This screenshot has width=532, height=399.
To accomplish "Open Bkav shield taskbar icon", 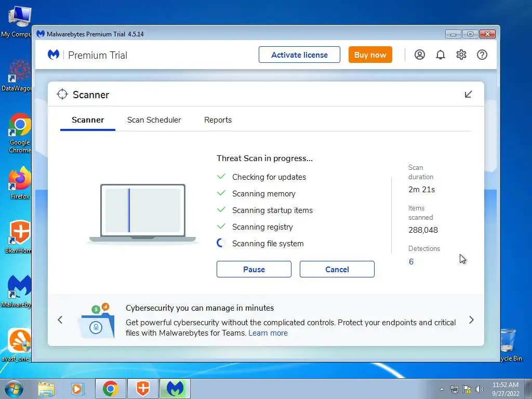I will (x=143, y=389).
